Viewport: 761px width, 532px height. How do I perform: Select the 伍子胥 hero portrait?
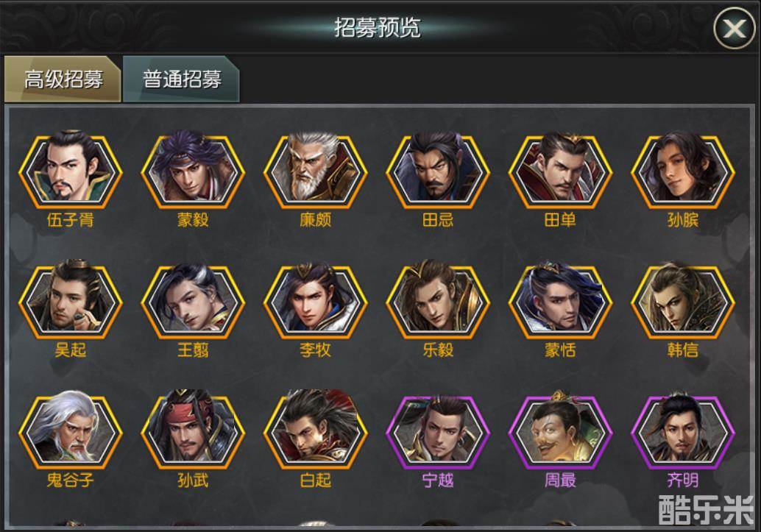click(x=71, y=169)
